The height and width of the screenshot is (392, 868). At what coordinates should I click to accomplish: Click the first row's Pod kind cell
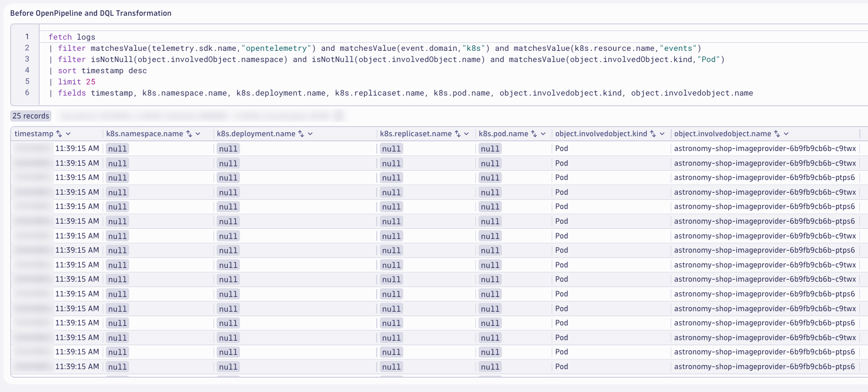click(x=561, y=148)
